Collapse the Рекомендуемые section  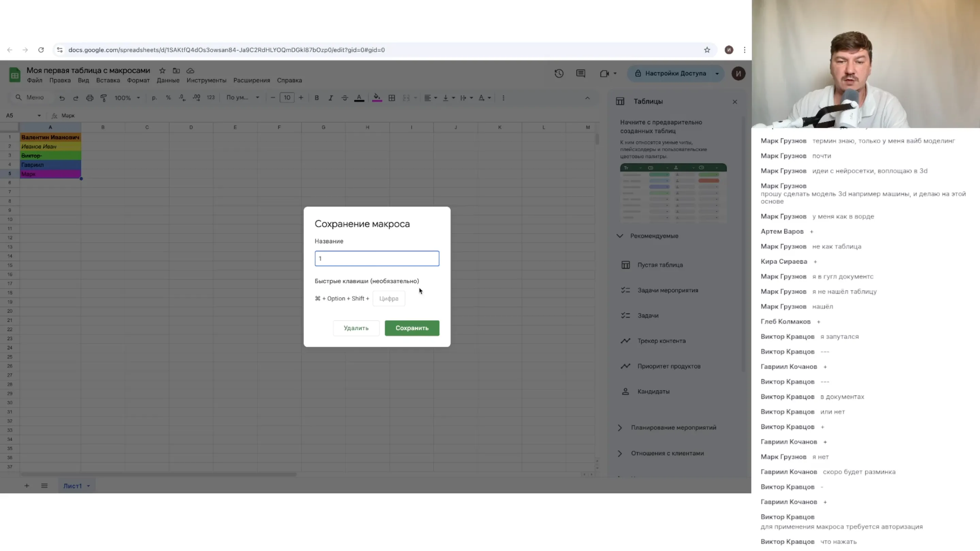tap(620, 236)
